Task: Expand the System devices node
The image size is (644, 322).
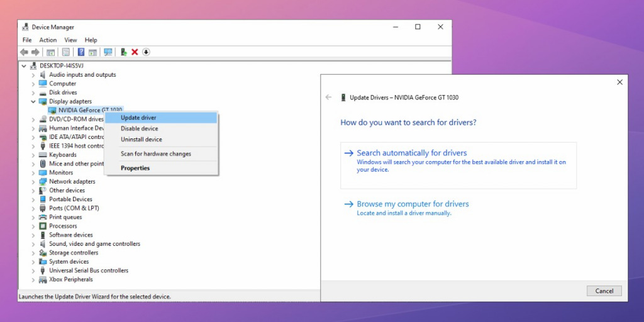Action: tap(33, 262)
